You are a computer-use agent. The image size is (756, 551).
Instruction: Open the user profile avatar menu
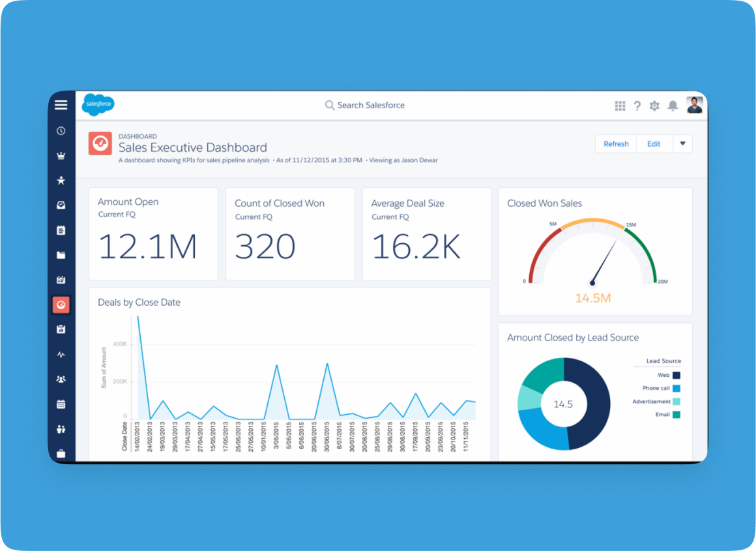695,105
